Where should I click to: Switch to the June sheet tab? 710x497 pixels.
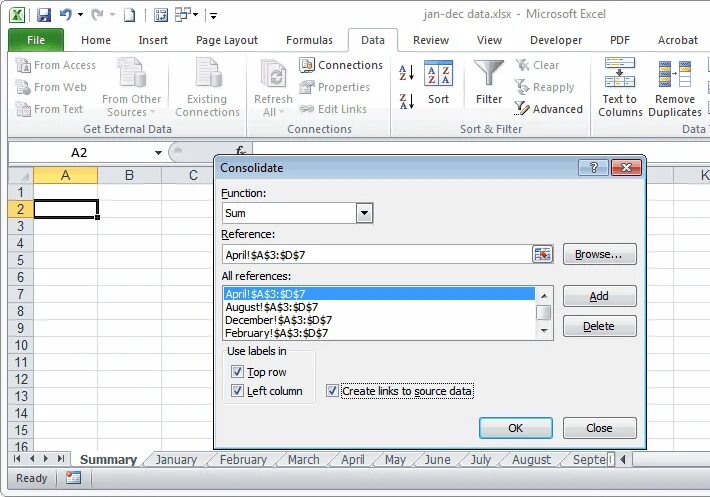coord(437,460)
